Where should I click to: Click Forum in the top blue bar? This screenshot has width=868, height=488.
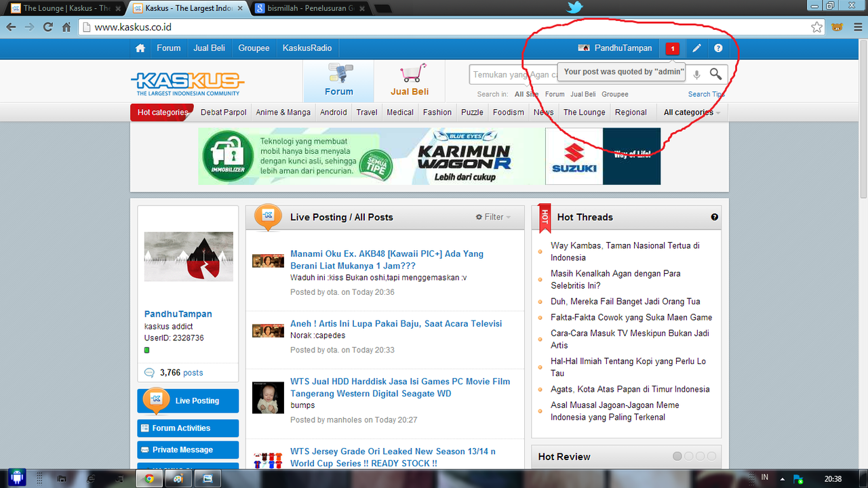click(168, 48)
